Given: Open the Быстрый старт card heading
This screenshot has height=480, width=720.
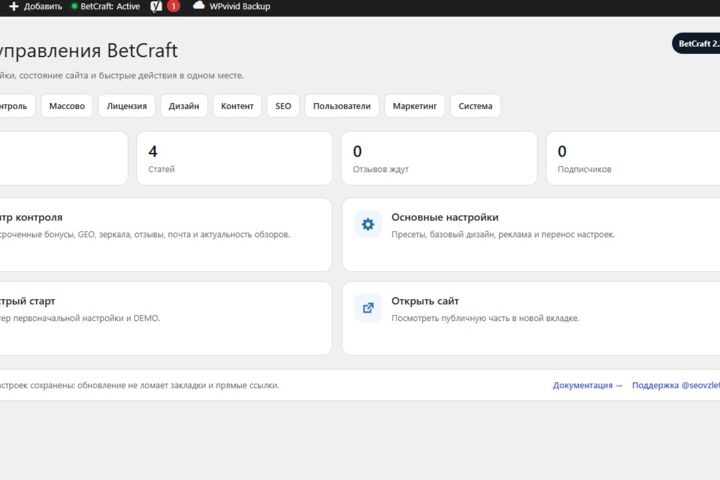Looking at the screenshot, I should [x=28, y=301].
